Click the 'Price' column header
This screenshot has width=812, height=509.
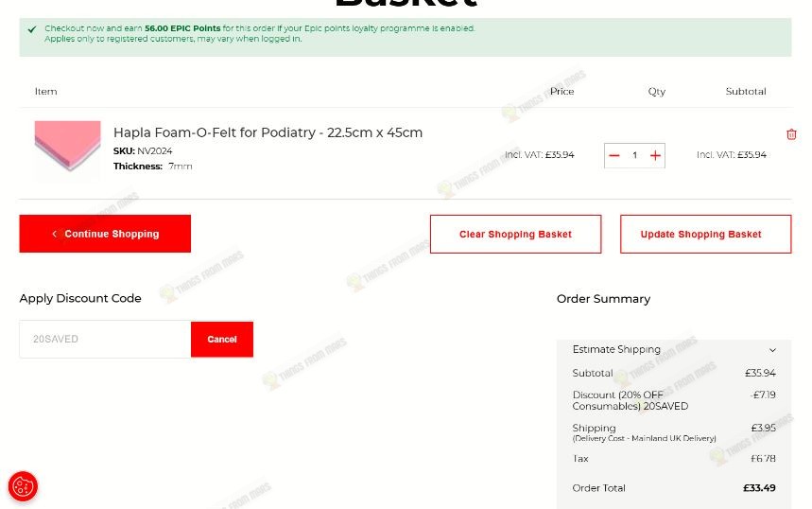tap(561, 91)
